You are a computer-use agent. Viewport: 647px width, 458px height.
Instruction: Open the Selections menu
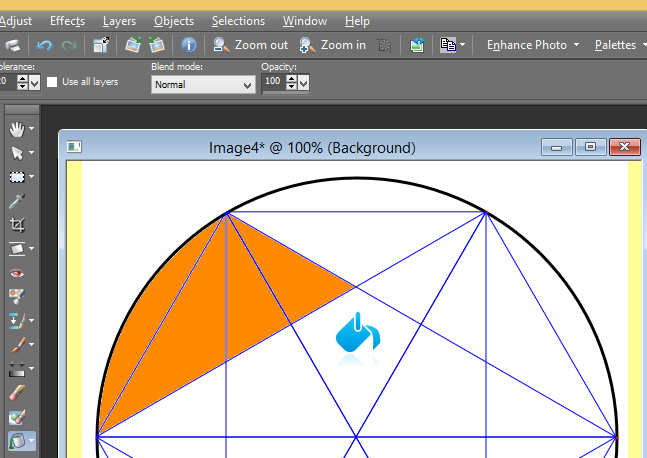pos(238,21)
